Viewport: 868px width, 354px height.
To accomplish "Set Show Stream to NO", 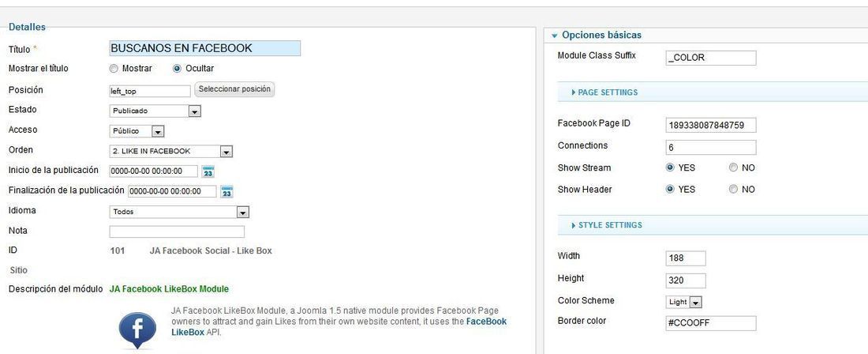I will [734, 168].
